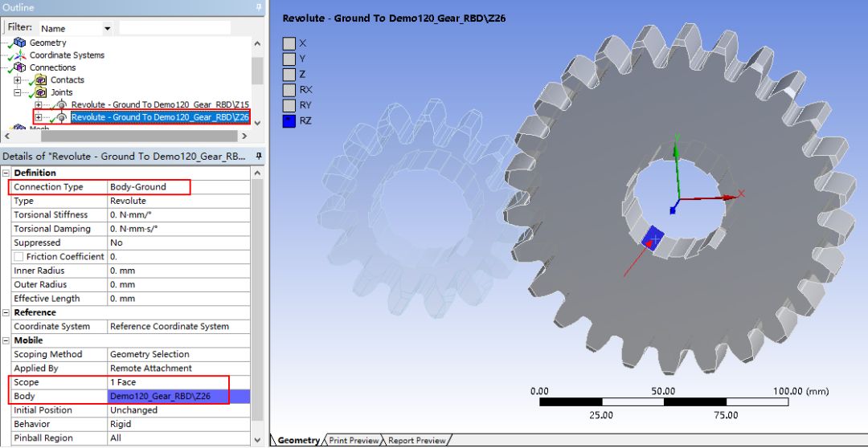Click the Initial Position value Unchanged

178,409
